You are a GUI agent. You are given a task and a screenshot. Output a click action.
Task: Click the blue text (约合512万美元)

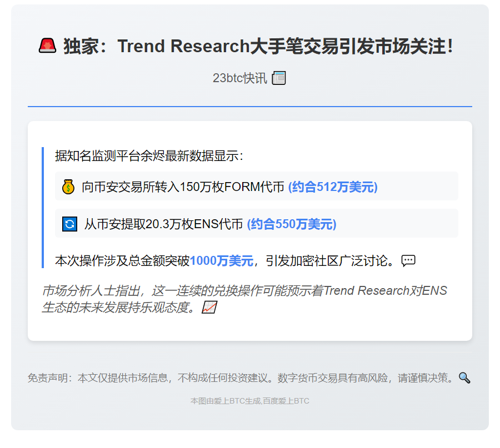tap(333, 187)
